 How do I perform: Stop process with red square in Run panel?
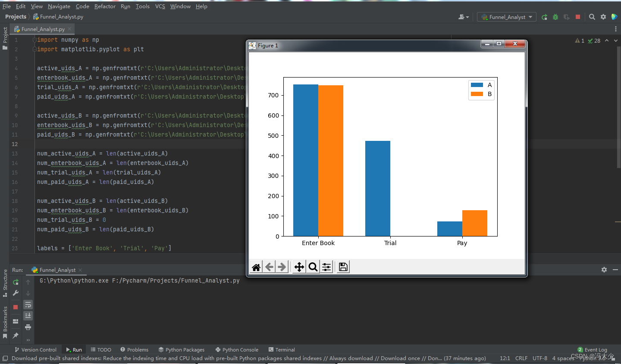tap(16, 307)
